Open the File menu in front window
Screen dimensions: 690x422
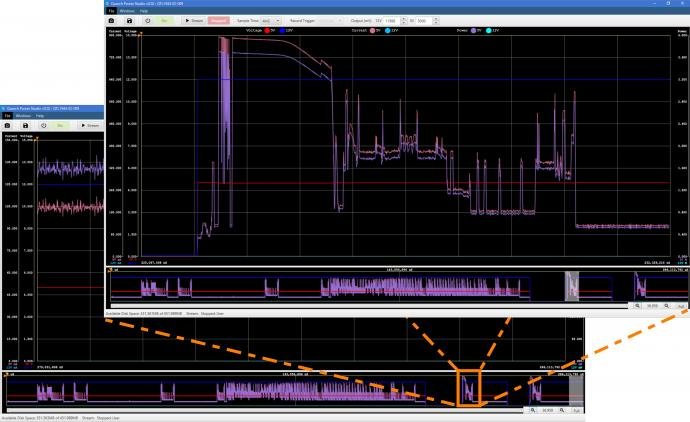(x=111, y=10)
